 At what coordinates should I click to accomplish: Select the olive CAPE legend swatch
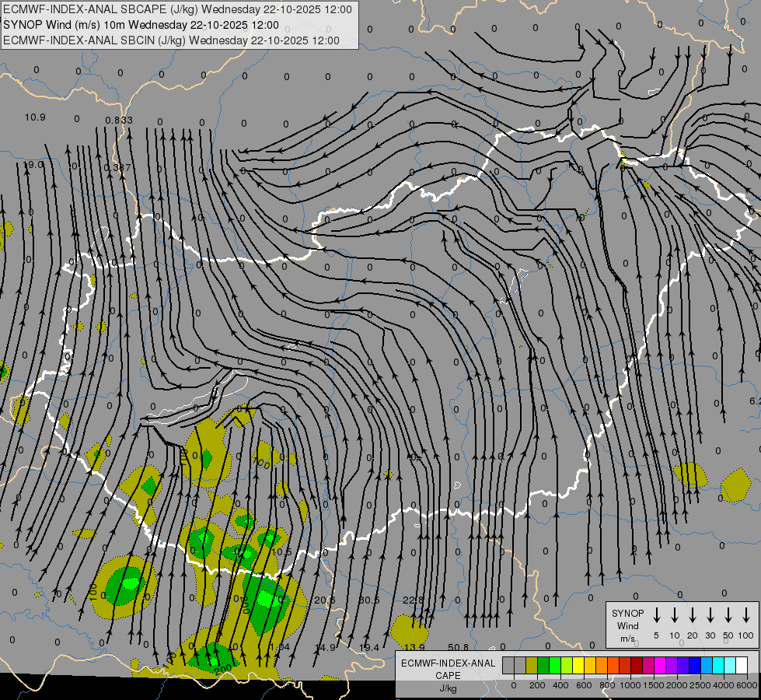532,665
